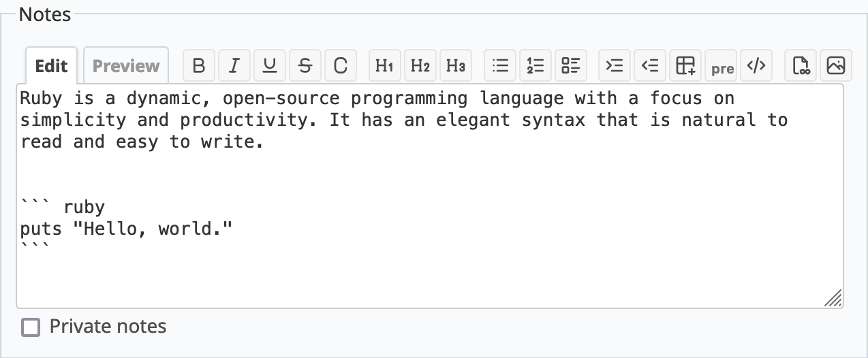Click the line starting 'Ruby is a dynamic'
Screen dimensions: 868x358
click(x=377, y=99)
